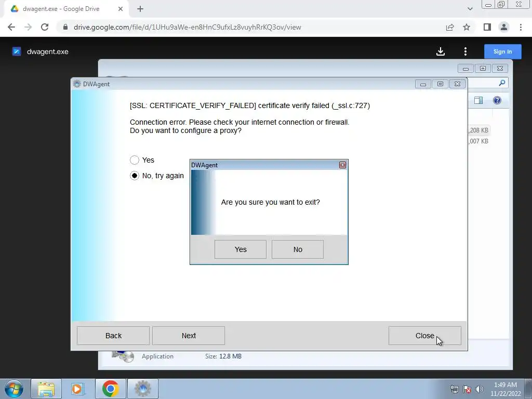Select the Yes proxy radio button
The image size is (532, 399).
coord(135,160)
